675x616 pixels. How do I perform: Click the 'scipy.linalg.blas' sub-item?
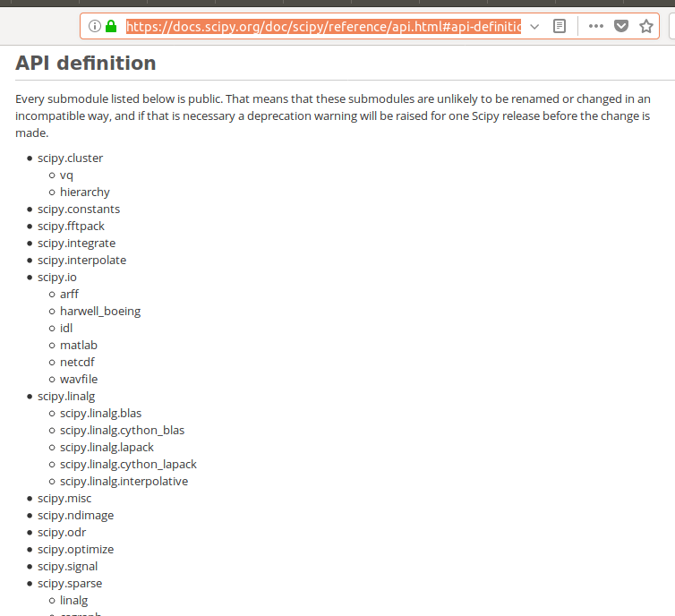click(x=101, y=414)
